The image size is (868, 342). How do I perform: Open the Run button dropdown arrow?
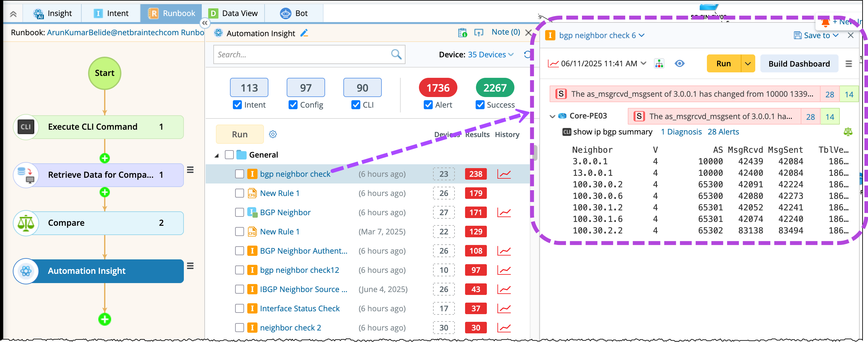pos(748,64)
